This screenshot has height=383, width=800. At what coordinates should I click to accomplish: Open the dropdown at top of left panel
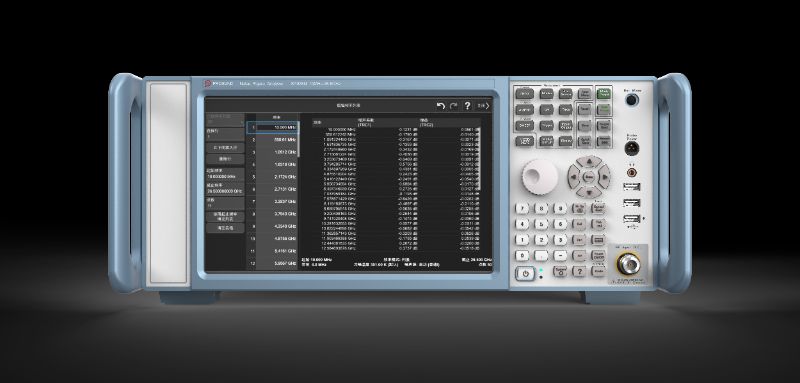(x=225, y=120)
